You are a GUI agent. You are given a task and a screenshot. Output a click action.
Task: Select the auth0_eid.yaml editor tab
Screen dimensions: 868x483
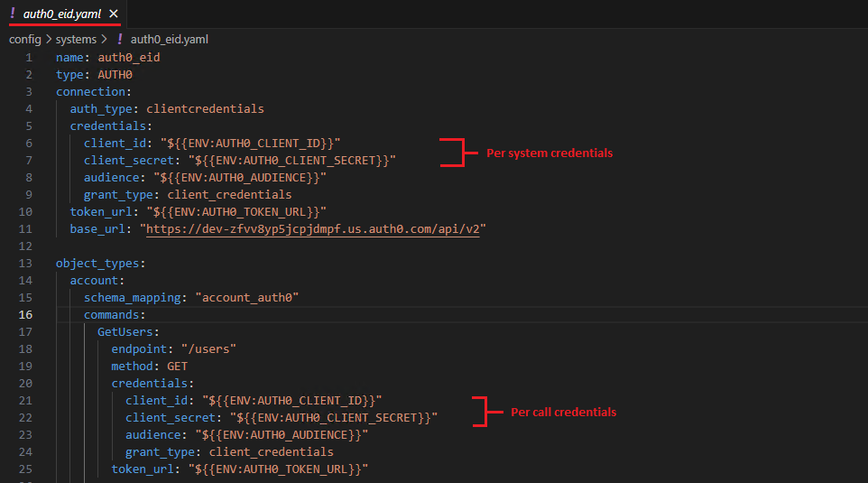pyautogui.click(x=62, y=14)
